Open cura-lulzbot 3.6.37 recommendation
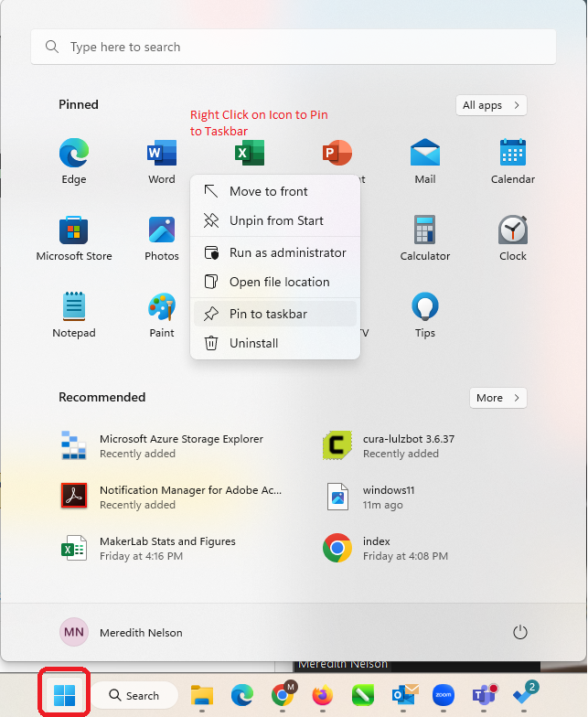The image size is (588, 717). (x=389, y=445)
